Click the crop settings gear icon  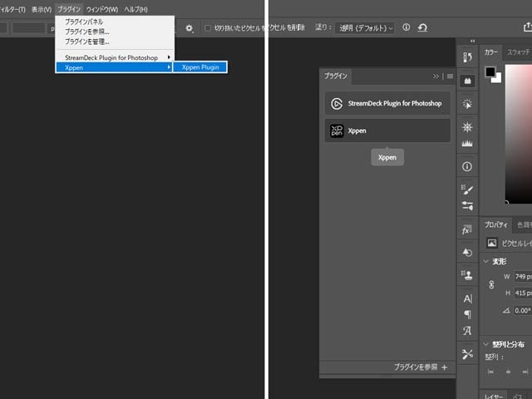tap(190, 28)
